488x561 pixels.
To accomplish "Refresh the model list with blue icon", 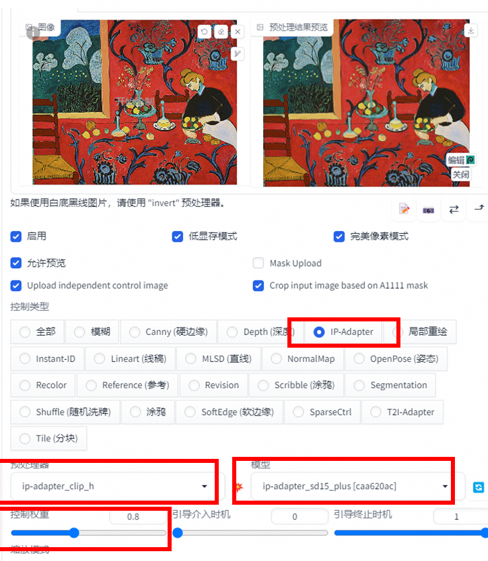I will [x=478, y=487].
